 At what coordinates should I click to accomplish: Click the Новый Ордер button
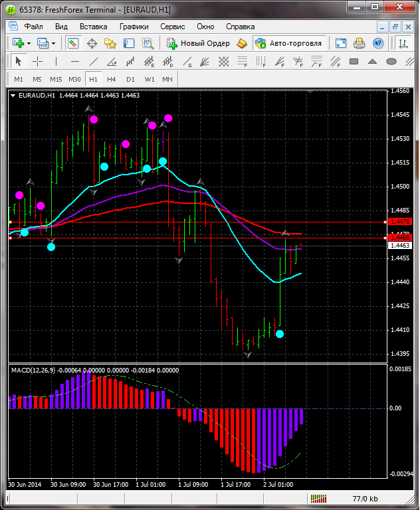198,43
